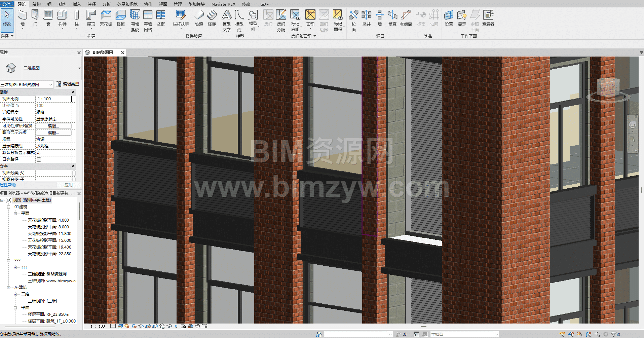Choose the Ceiling (天花板) tool
The image size is (644, 338).
point(106,18)
